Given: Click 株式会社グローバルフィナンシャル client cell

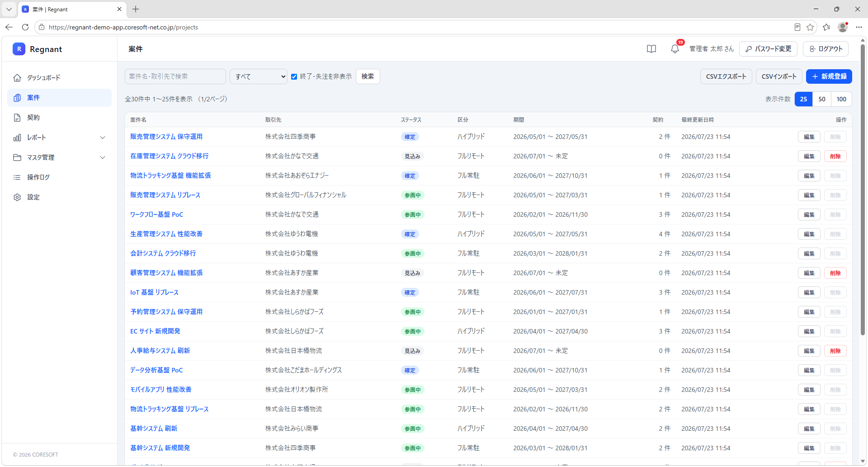Looking at the screenshot, I should 306,195.
